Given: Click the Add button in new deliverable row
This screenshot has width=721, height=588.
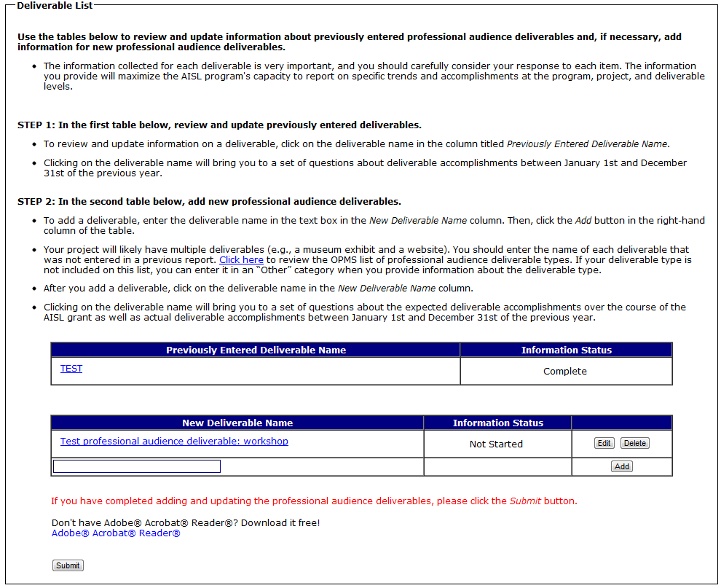Looking at the screenshot, I should (622, 466).
